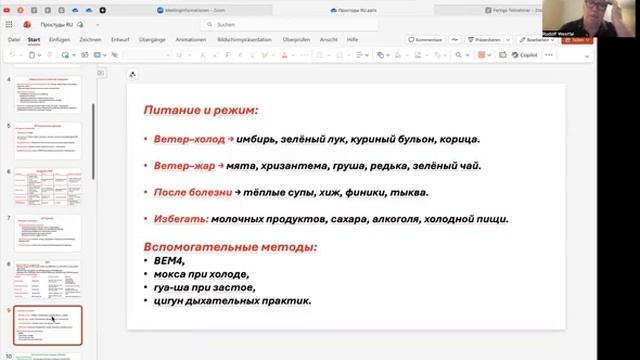Image resolution: width=640 pixels, height=360 pixels.
Task: Open the Bildschirmpräsentation tab
Action: tap(244, 40)
